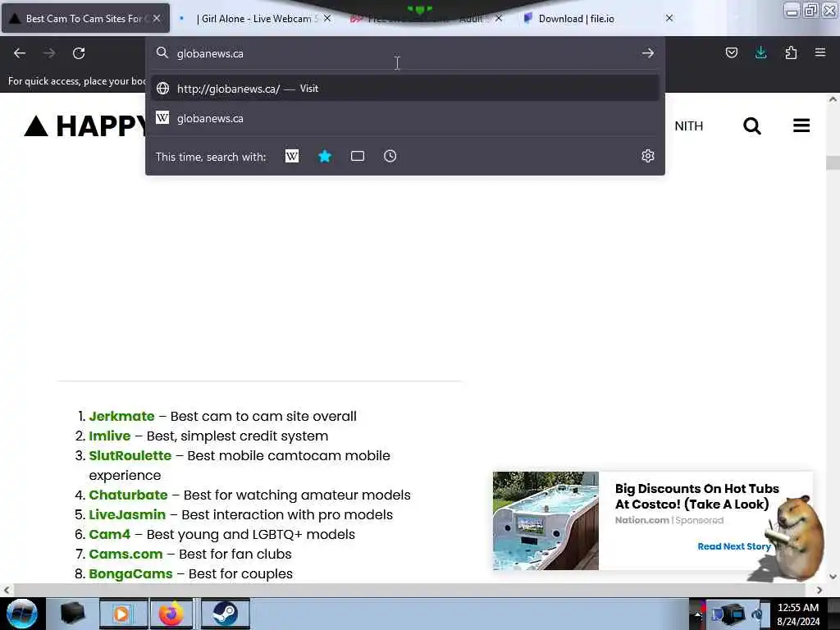Open the Pocket save icon

(x=731, y=52)
